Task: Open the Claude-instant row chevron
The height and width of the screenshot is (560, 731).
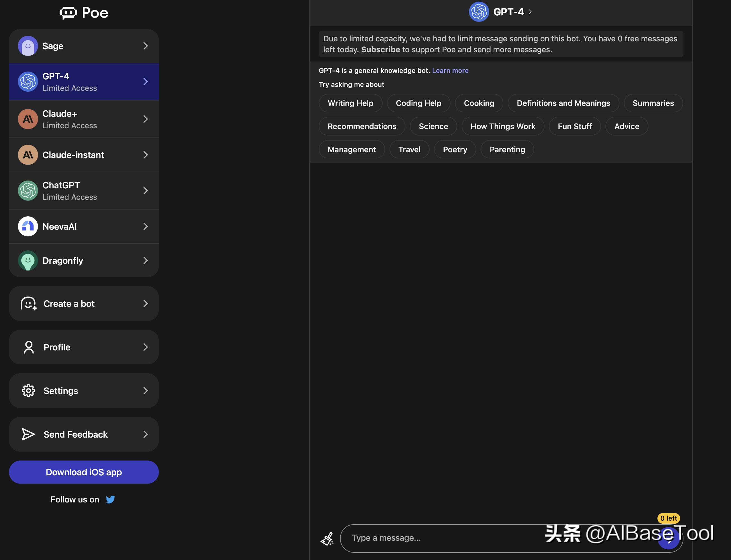Action: point(145,155)
